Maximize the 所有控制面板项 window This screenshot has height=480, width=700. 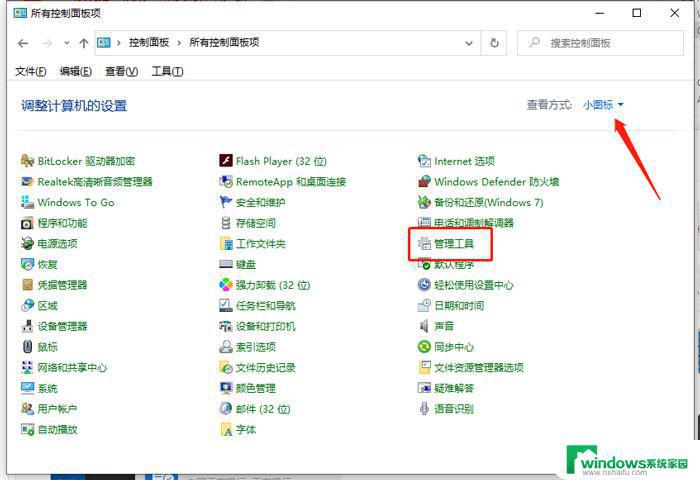(x=637, y=13)
